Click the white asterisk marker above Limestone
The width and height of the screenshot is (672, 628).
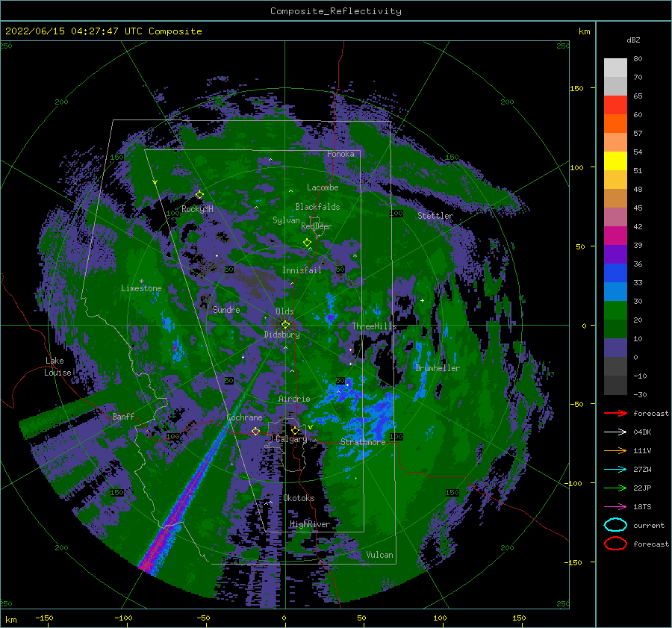(x=141, y=282)
